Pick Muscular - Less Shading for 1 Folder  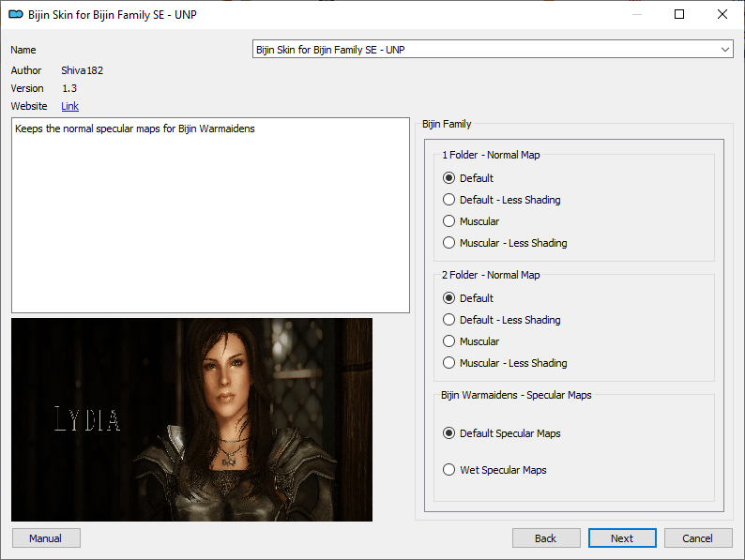(505, 243)
